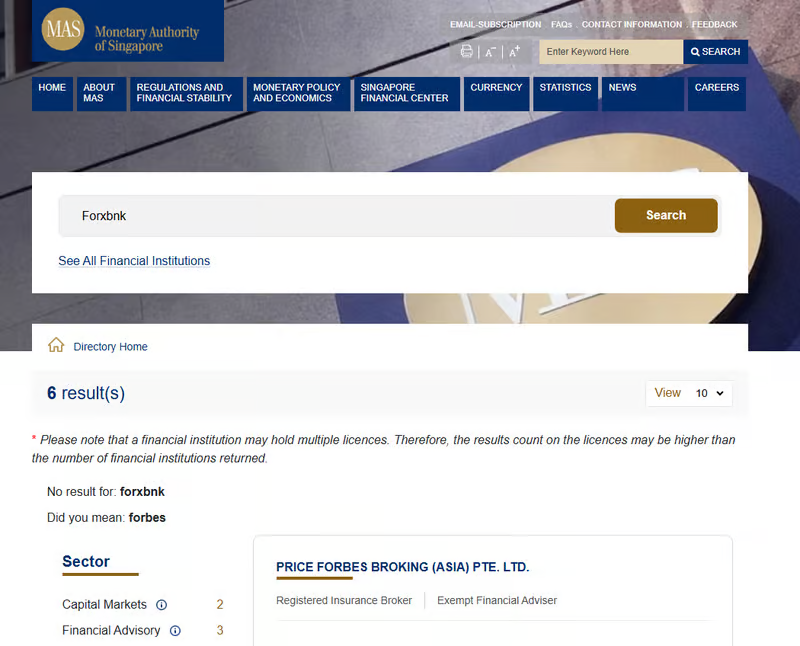This screenshot has height=646, width=800.
Task: Open the Email-Subscription link
Action: (495, 24)
